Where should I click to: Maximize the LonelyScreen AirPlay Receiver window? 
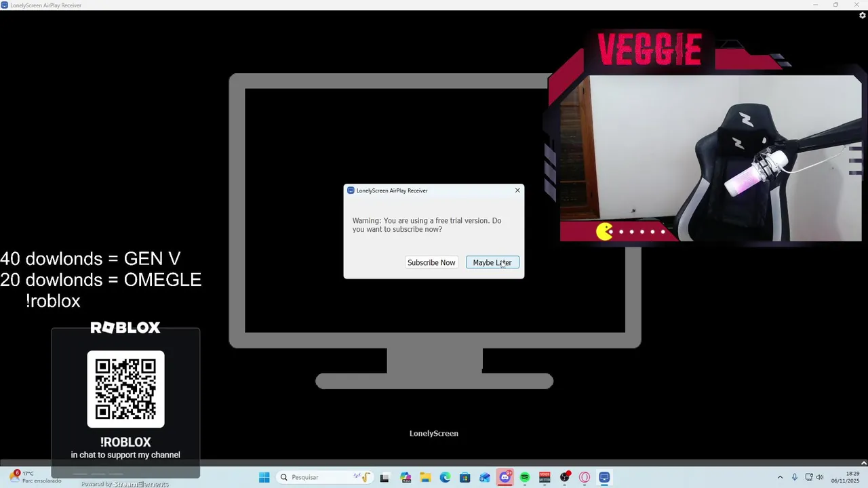point(835,5)
